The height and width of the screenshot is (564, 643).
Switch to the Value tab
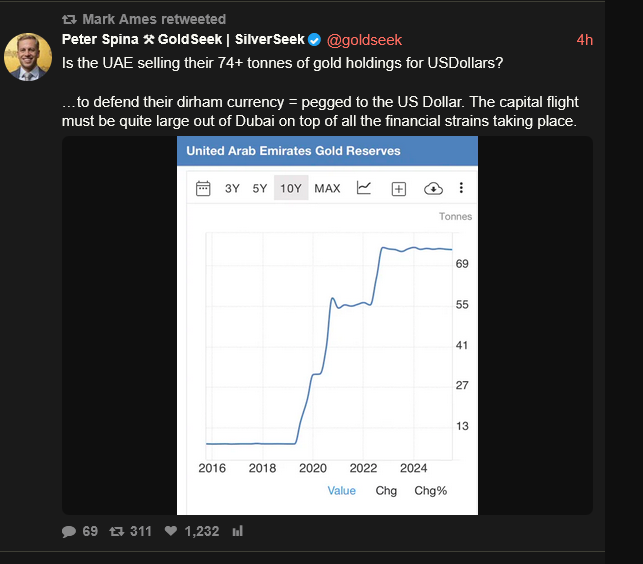341,491
